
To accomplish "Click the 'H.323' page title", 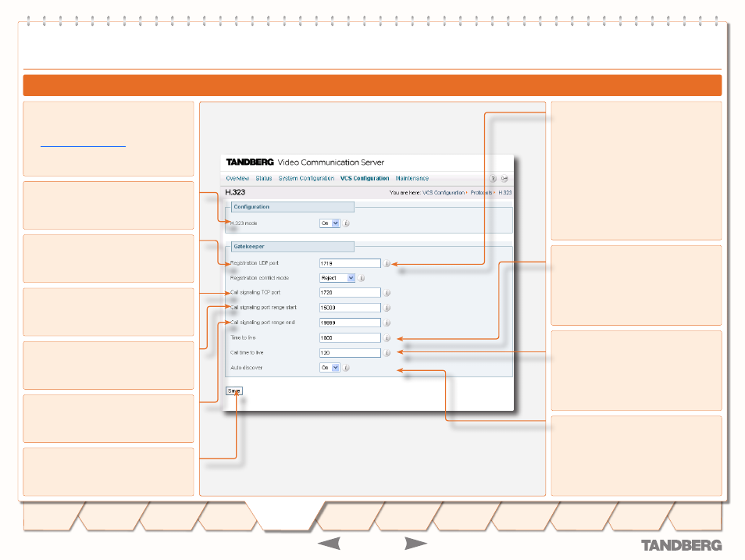I will (x=235, y=192).
